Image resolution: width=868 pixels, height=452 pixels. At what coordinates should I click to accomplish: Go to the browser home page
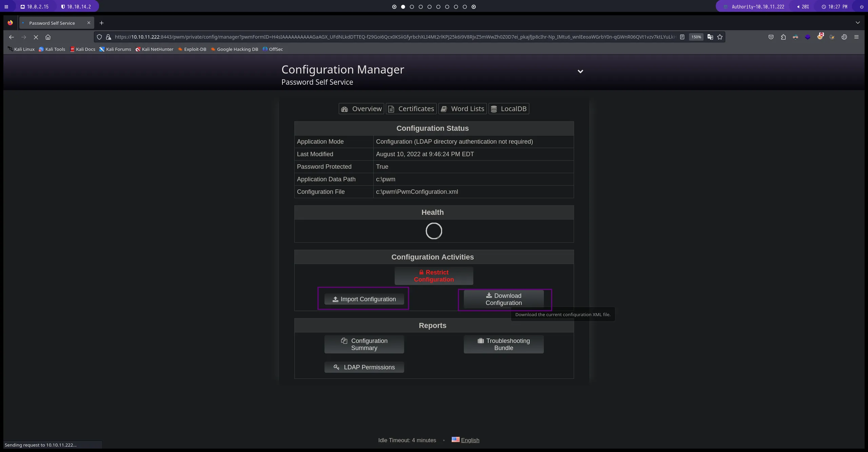[48, 37]
